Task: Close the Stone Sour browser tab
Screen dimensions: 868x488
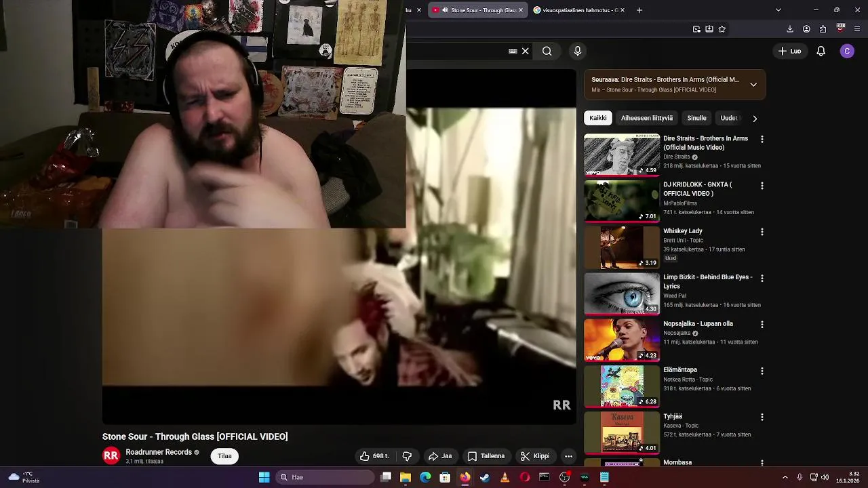Action: pyautogui.click(x=521, y=10)
